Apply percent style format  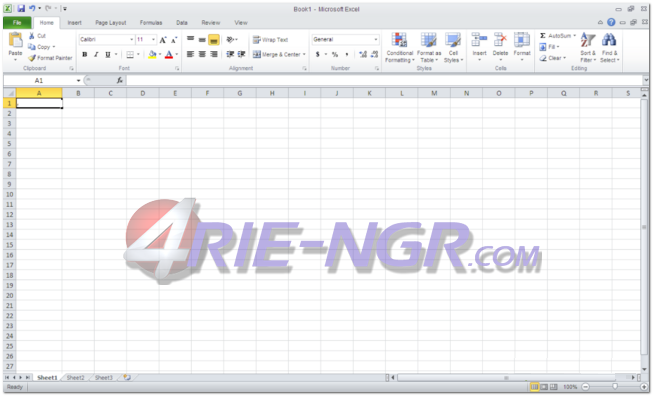pyautogui.click(x=335, y=55)
